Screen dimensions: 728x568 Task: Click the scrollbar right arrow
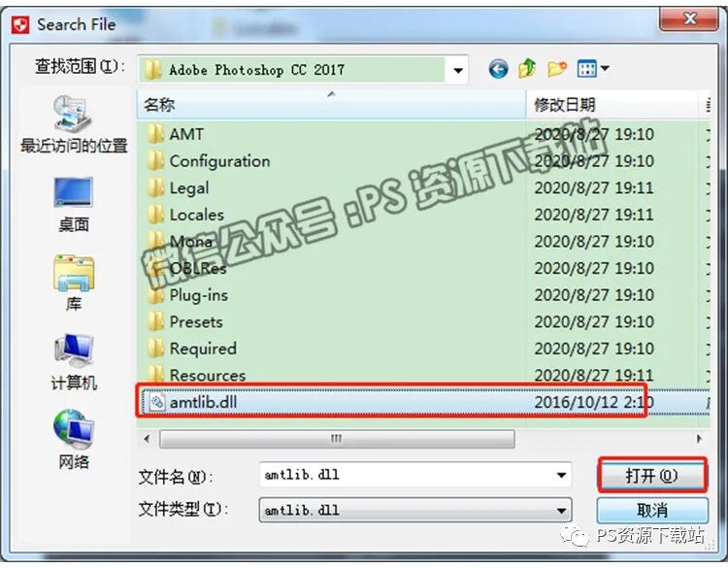tap(699, 439)
